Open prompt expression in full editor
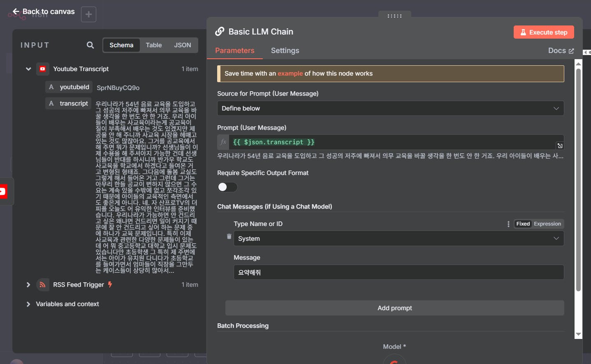 click(x=560, y=146)
